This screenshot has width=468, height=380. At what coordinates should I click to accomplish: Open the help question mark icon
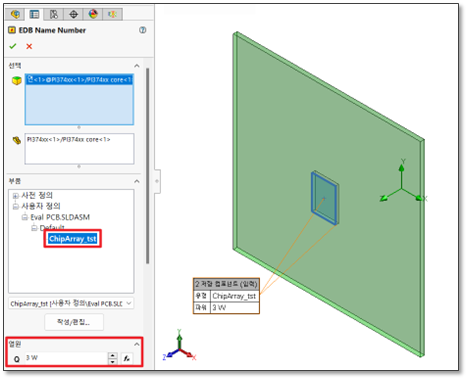click(142, 30)
